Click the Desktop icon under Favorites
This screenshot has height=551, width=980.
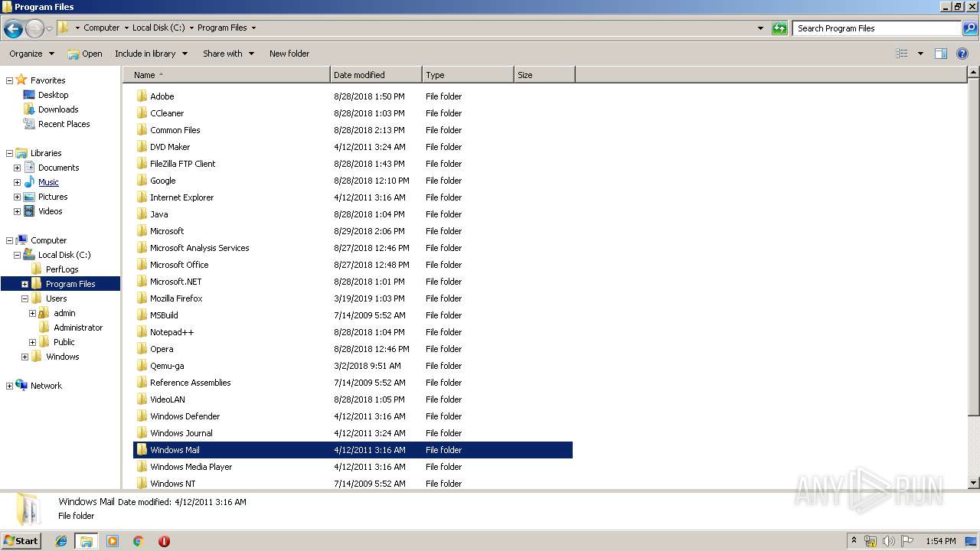tap(29, 95)
